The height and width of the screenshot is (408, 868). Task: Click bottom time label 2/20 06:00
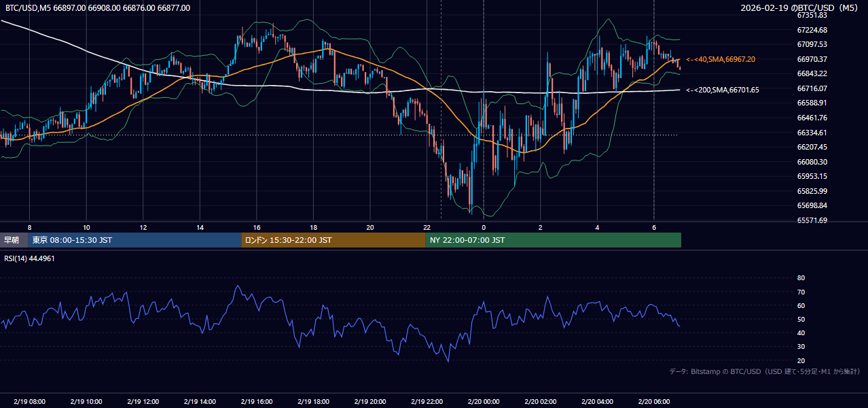coord(653,402)
